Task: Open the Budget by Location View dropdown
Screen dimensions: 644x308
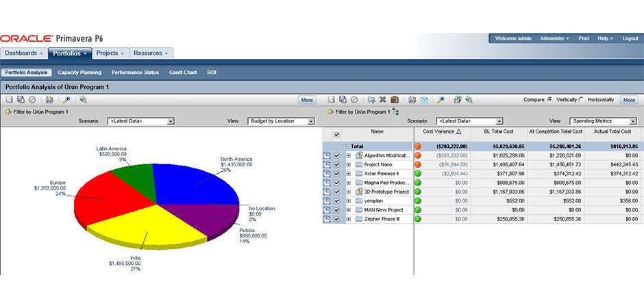Action: [281, 121]
